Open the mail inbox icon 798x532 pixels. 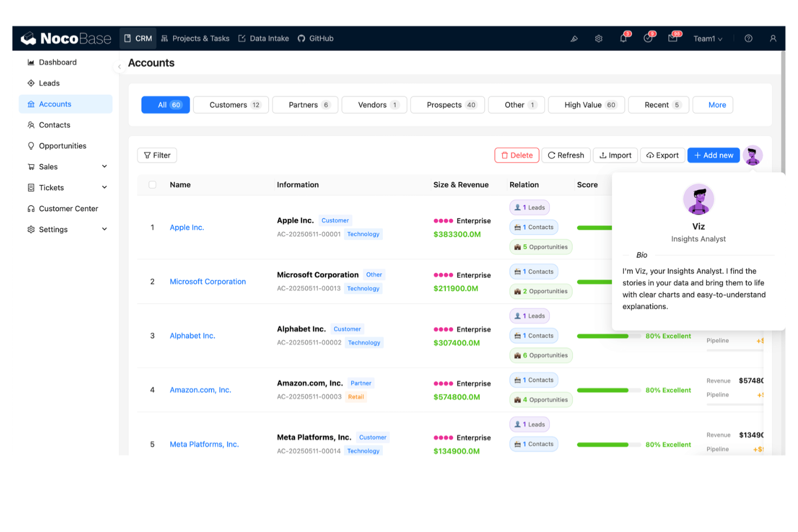click(x=673, y=39)
